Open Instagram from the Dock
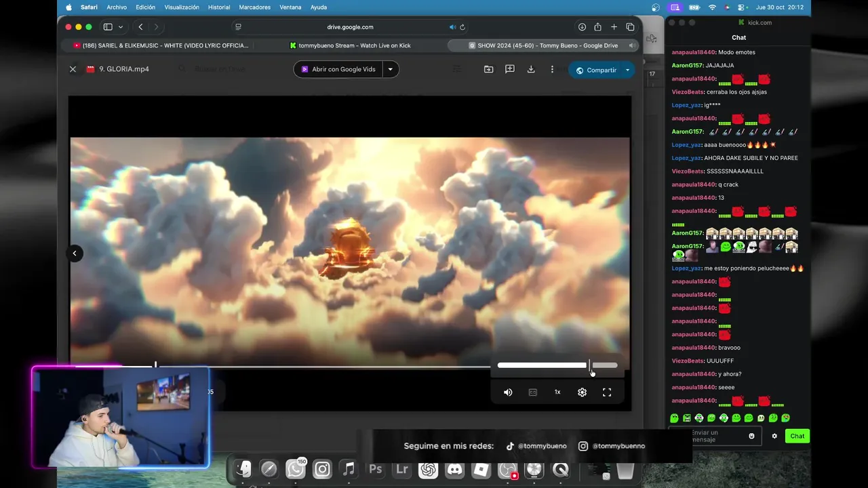Image resolution: width=868 pixels, height=488 pixels. pos(322,469)
